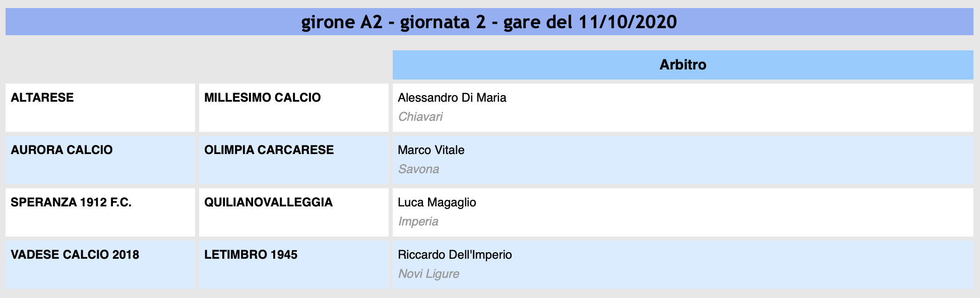Choose LETIMBRO 1945 team
Image resolution: width=980 pixels, height=298 pixels.
pos(251,255)
